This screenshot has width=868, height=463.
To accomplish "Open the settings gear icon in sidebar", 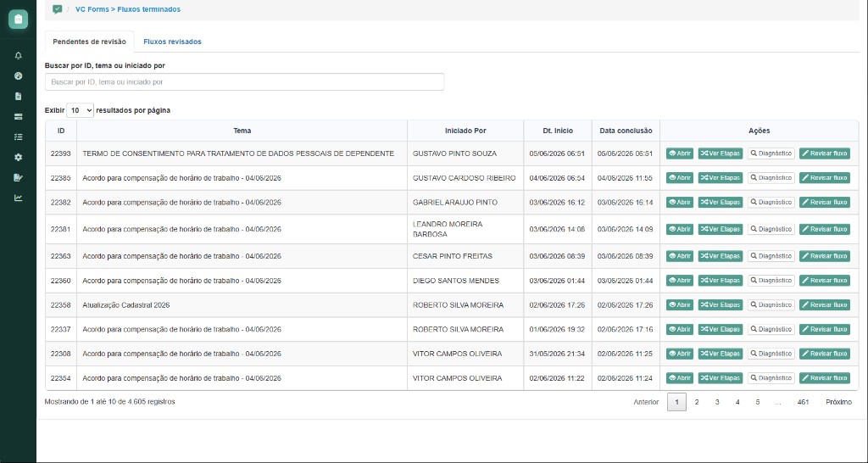I will click(x=19, y=157).
